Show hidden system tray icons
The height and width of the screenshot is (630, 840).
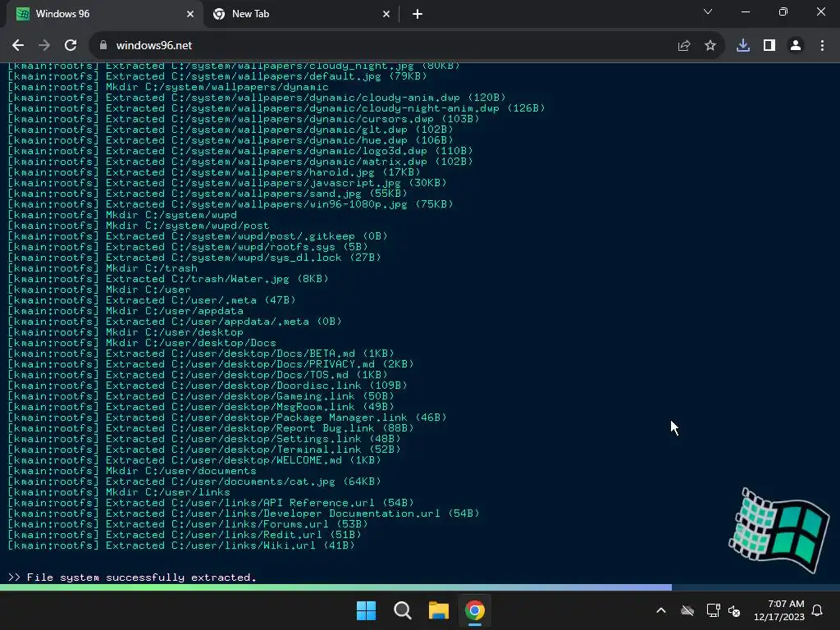point(661,610)
